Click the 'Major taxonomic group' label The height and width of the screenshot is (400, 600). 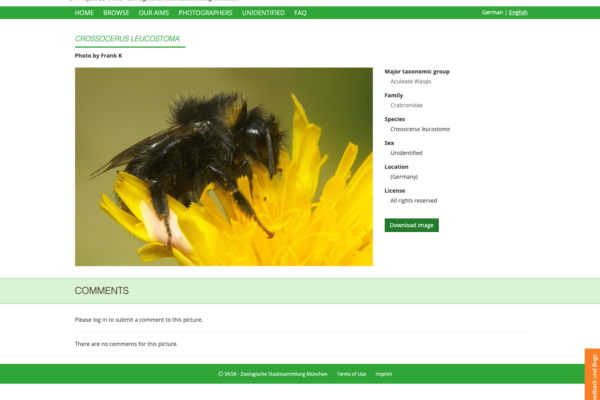(417, 71)
